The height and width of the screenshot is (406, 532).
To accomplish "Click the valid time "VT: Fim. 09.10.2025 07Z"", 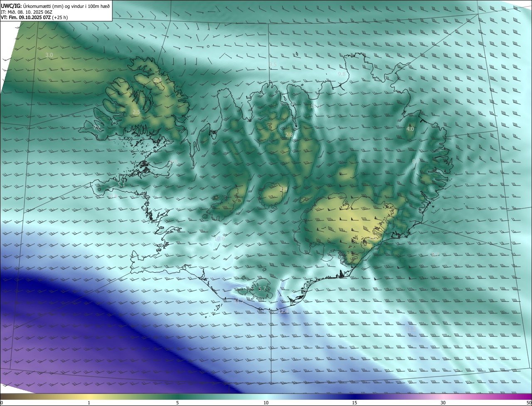I will click(26, 18).
